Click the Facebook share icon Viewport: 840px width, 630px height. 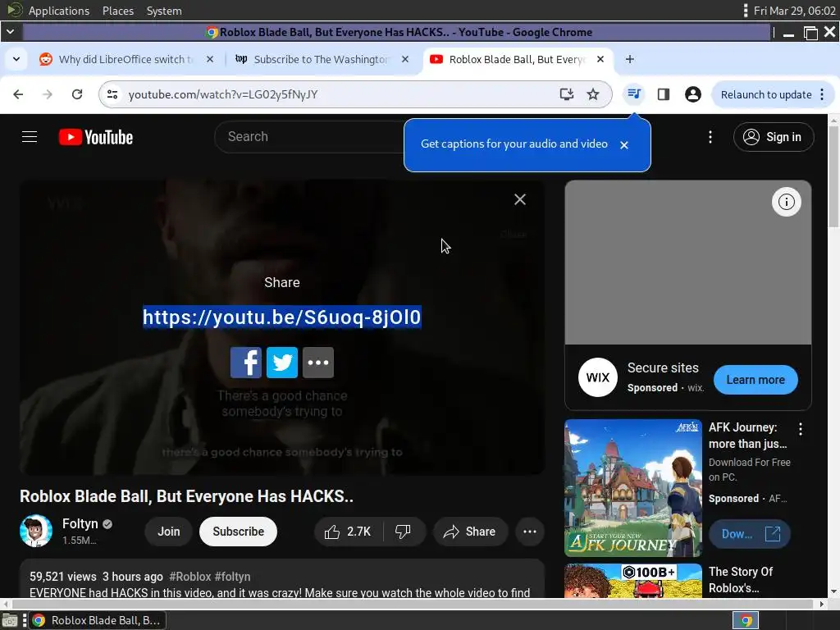pyautogui.click(x=246, y=363)
